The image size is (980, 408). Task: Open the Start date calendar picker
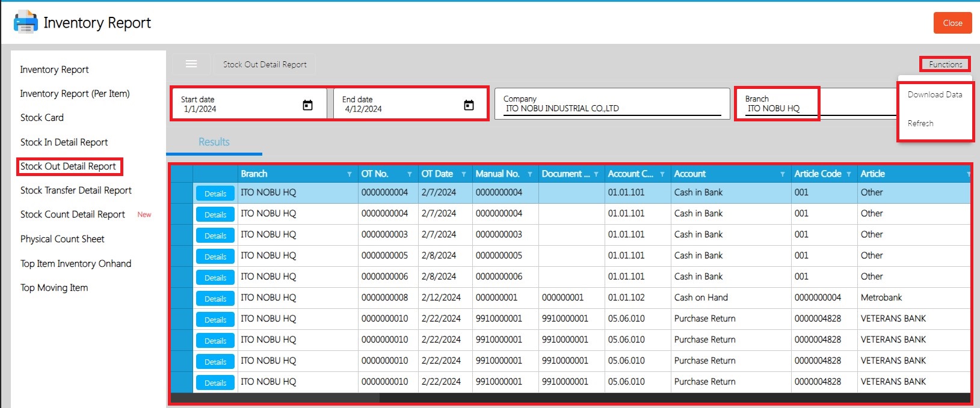(307, 105)
